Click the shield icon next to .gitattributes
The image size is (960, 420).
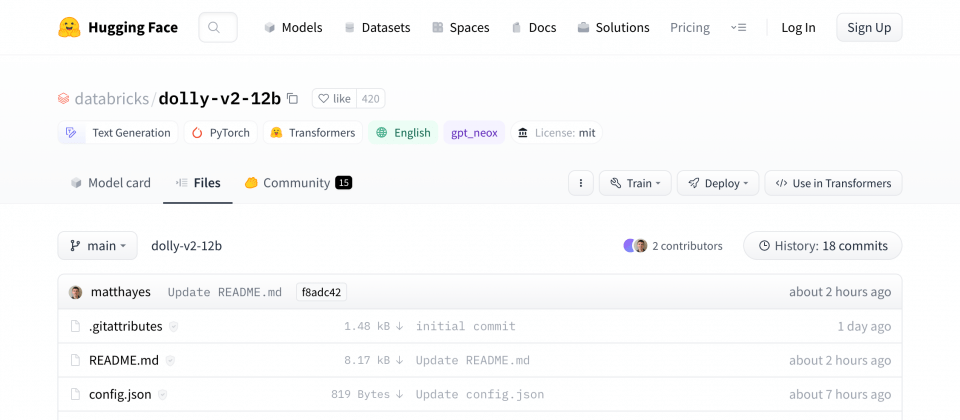[x=174, y=327]
